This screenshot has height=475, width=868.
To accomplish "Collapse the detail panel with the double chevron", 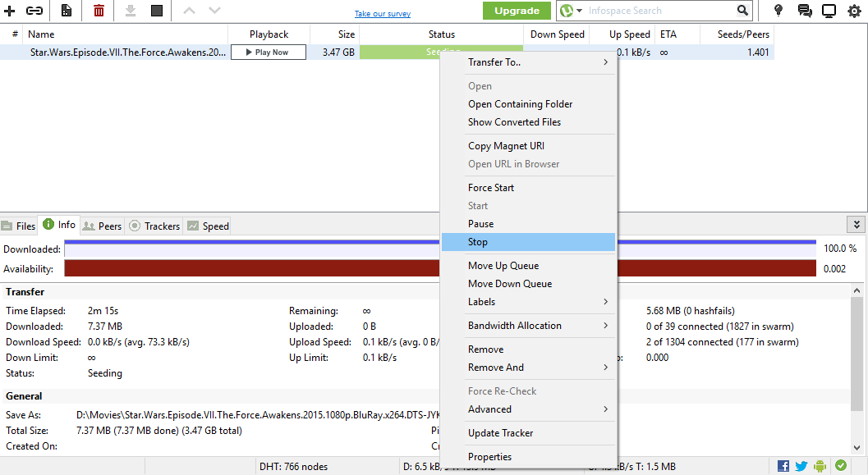I will tap(856, 224).
